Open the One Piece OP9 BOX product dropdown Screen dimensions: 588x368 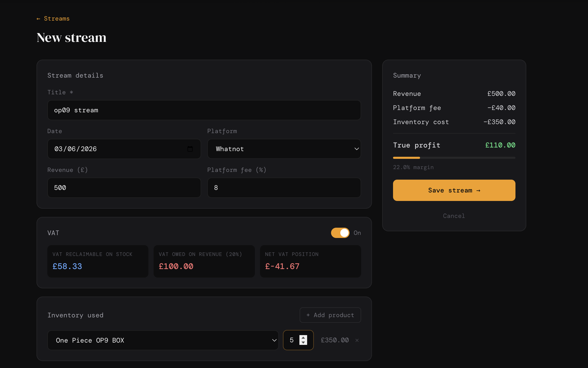163,340
